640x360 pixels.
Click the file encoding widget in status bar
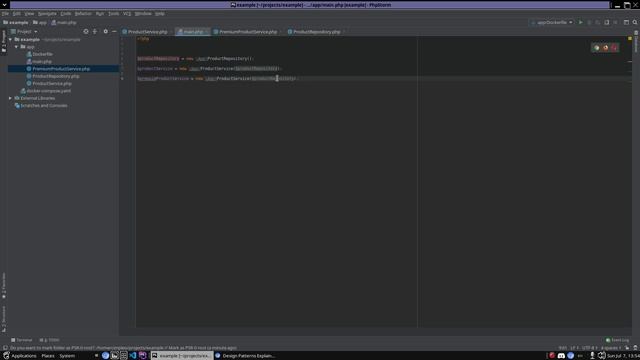[x=589, y=348]
